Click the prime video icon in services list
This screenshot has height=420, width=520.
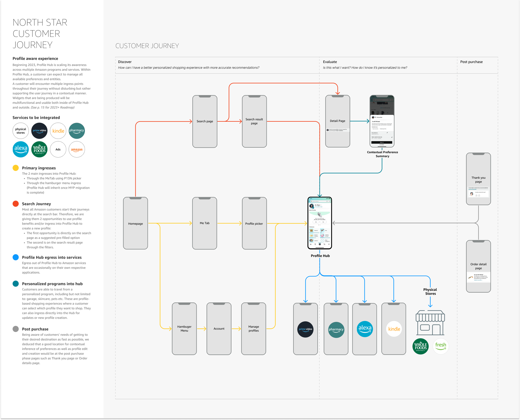tap(40, 131)
